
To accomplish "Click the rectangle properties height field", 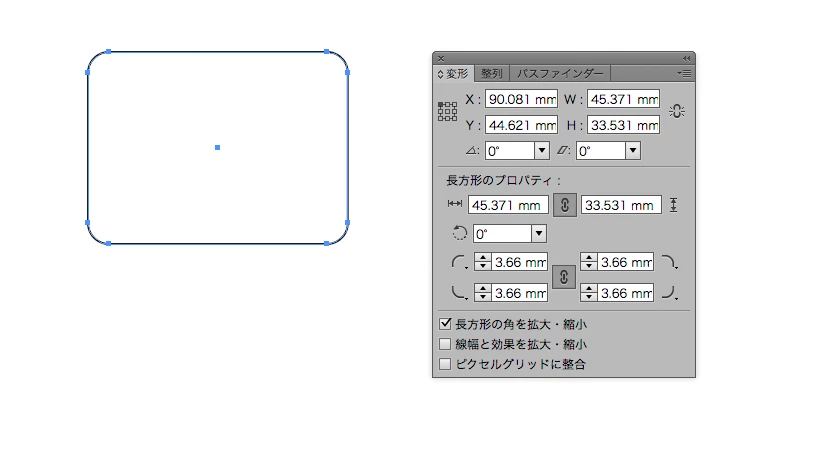I will (x=621, y=205).
